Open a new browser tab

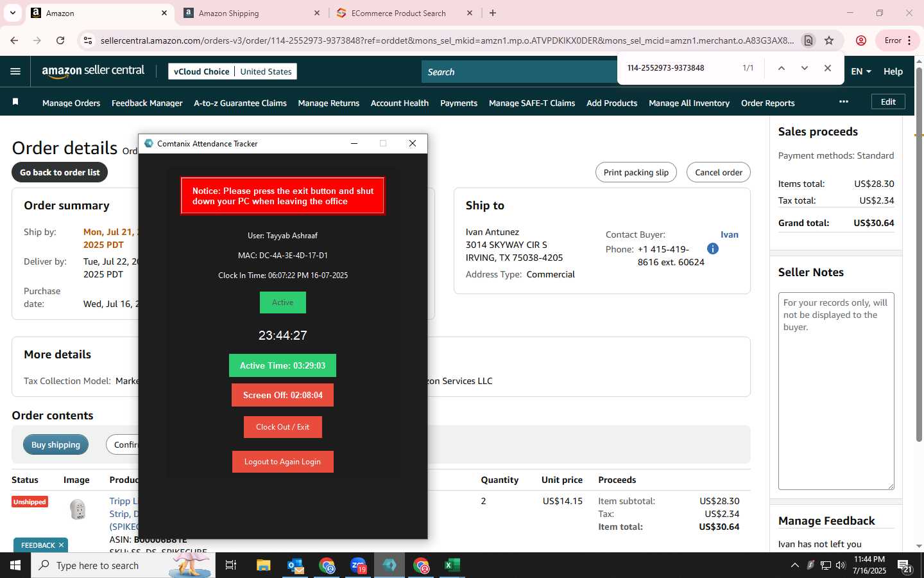click(493, 13)
